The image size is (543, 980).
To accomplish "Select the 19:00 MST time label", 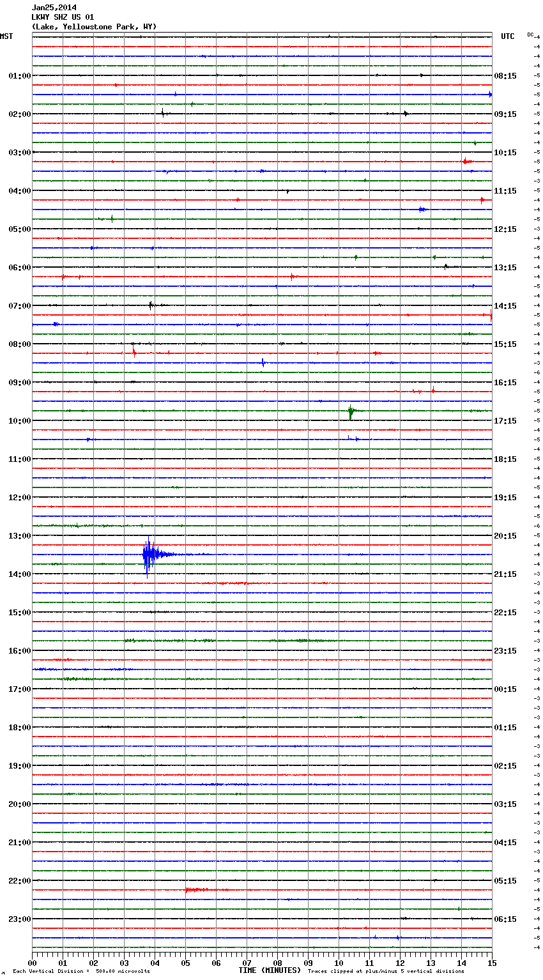I will [x=20, y=766].
